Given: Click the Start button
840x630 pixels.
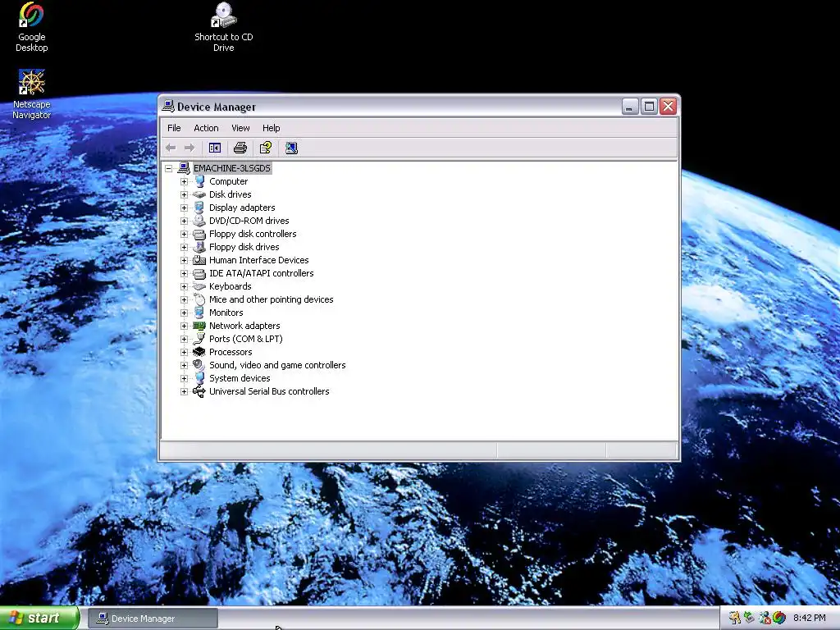Looking at the screenshot, I should point(39,619).
